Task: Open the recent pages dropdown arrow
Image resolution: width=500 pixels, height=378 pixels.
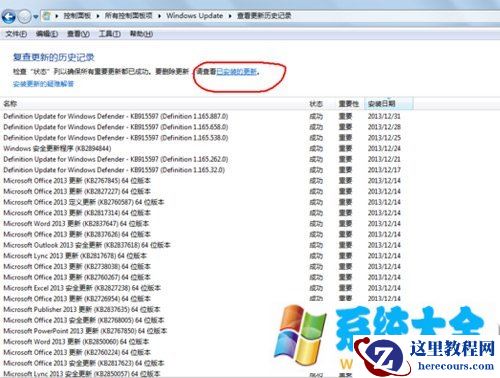Action: click(36, 17)
